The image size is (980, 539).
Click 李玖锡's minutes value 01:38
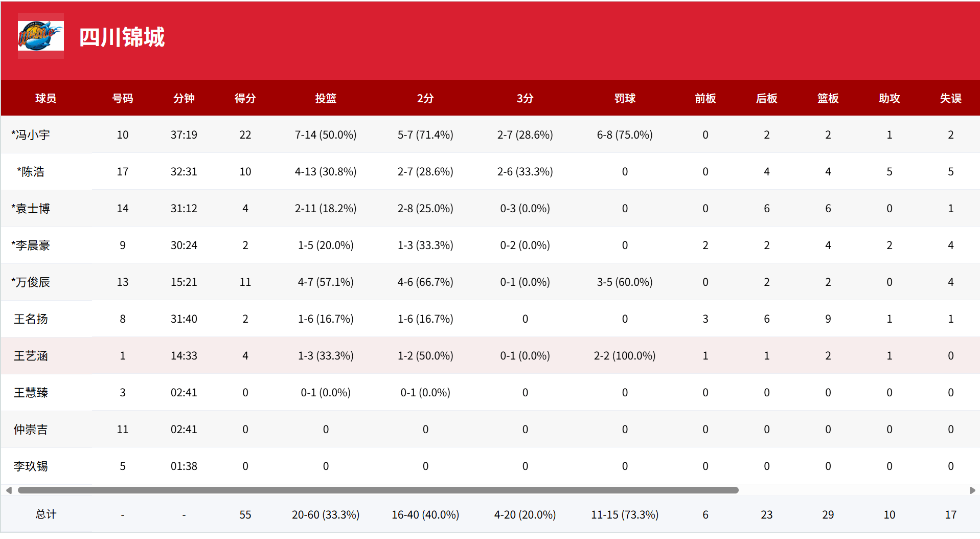pyautogui.click(x=184, y=466)
